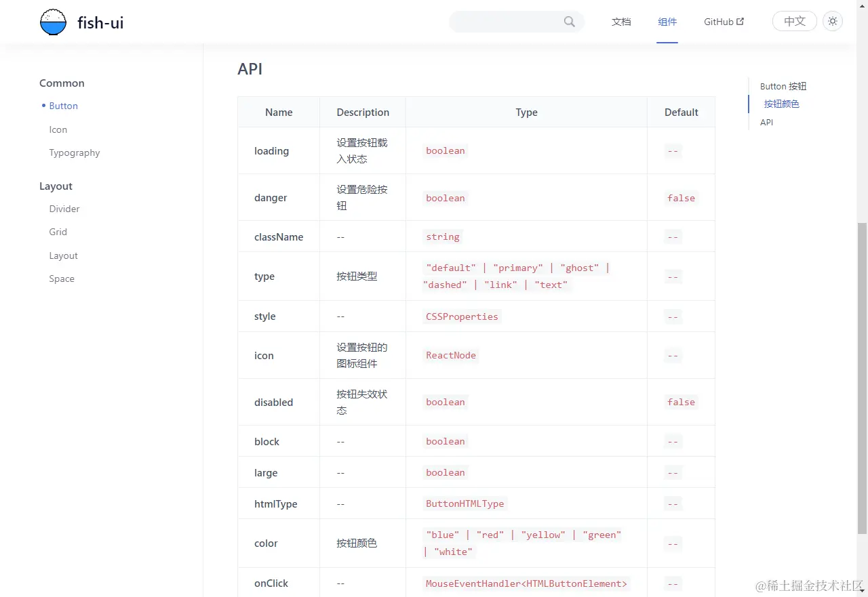Click the loading property name
The height and width of the screenshot is (597, 868).
point(271,151)
